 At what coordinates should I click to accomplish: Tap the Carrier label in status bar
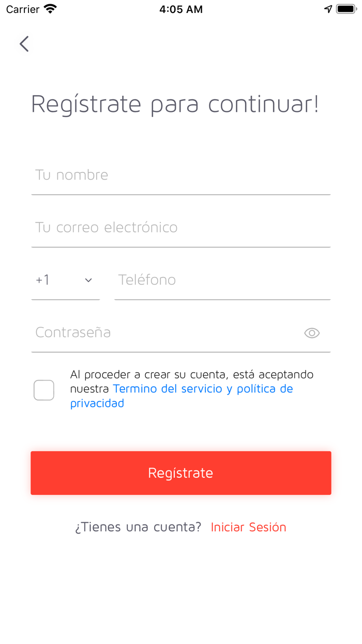23,9
